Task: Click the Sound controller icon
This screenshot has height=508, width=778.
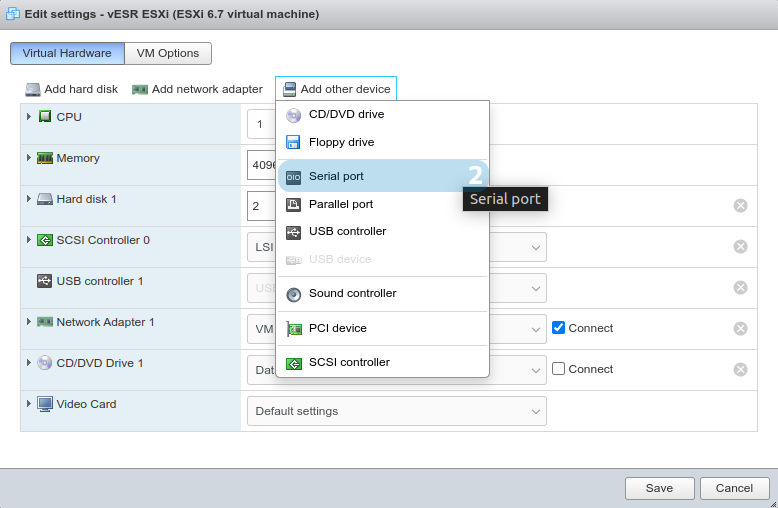Action: (293, 294)
